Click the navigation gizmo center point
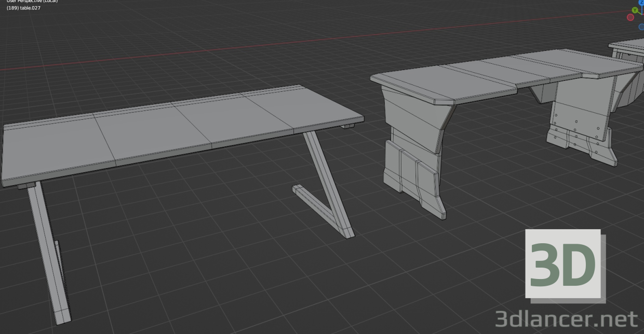 (x=642, y=14)
